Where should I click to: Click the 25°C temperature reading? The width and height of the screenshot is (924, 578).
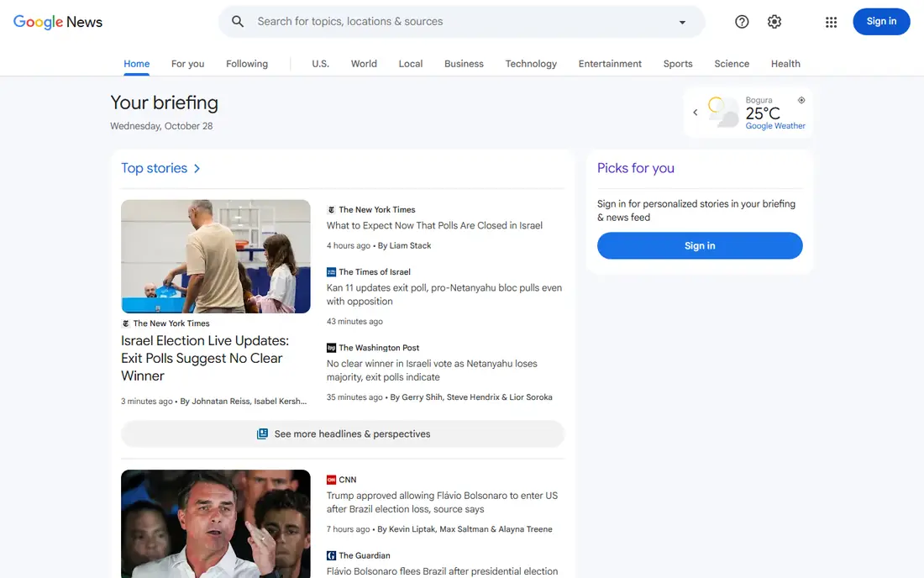[x=763, y=113]
